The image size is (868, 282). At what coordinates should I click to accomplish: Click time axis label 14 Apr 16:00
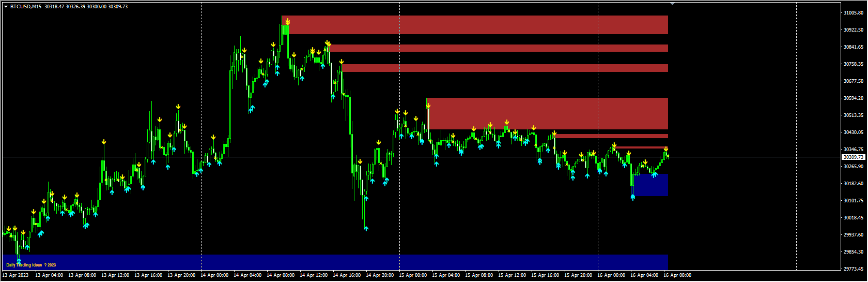[x=347, y=275]
